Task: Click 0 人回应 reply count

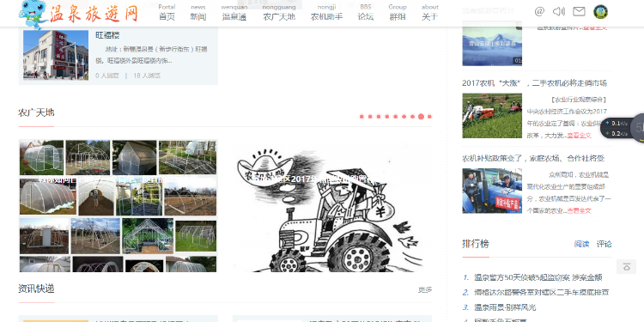Action: coord(107,76)
